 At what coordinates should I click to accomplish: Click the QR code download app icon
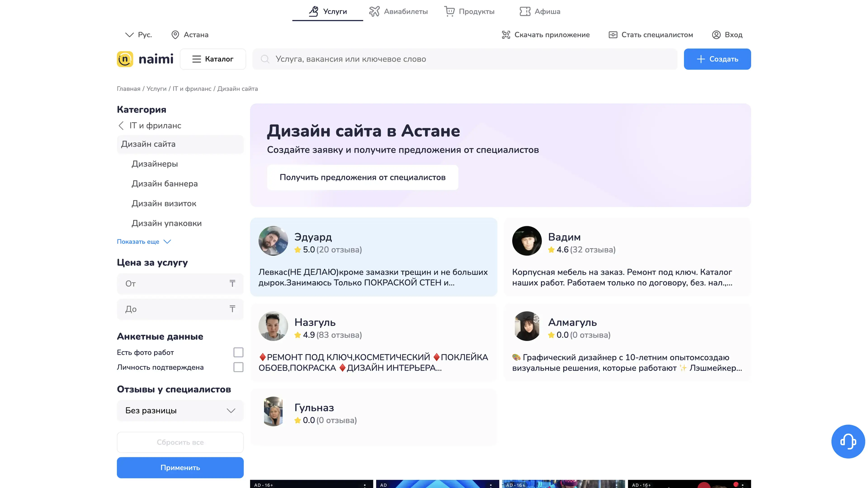506,35
